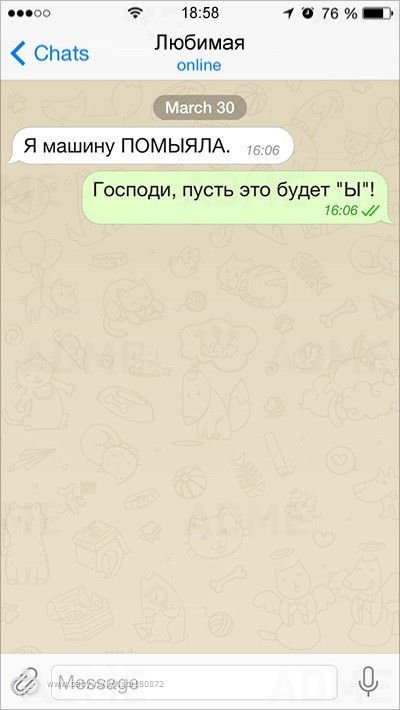Select the green outgoing message 'Господи, пусть это будет'
Screen dimensions: 400x710
[236, 197]
